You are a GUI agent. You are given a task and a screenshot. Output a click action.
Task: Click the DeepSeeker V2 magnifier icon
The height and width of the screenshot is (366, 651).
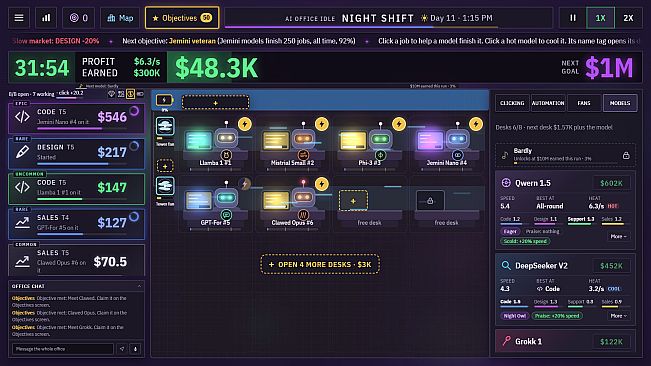(506, 266)
